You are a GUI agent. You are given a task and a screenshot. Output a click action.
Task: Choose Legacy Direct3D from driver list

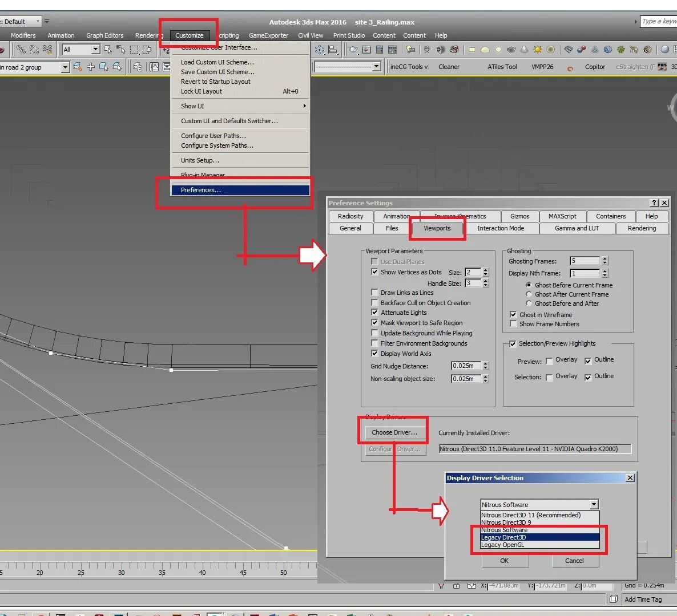[539, 537]
